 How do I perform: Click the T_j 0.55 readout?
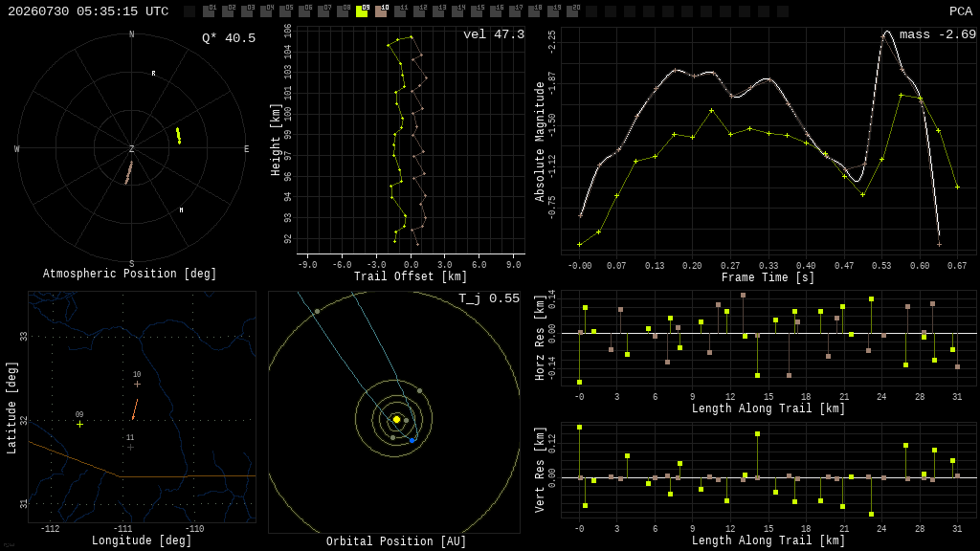489,298
